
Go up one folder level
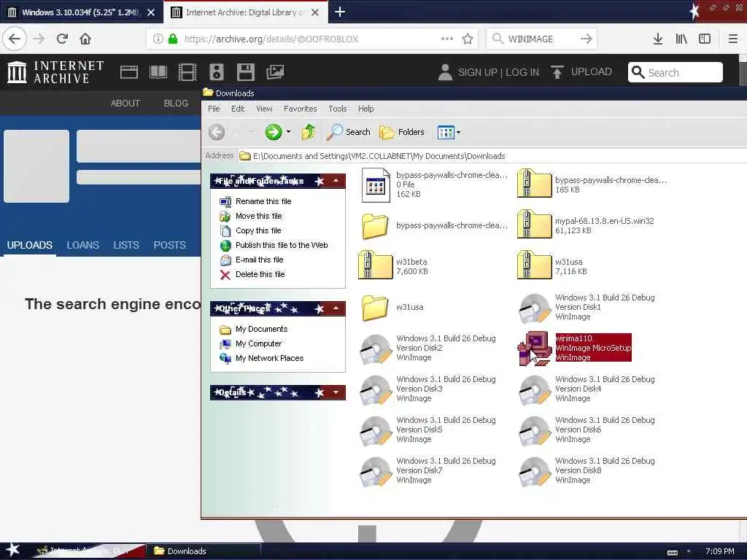pos(309,132)
